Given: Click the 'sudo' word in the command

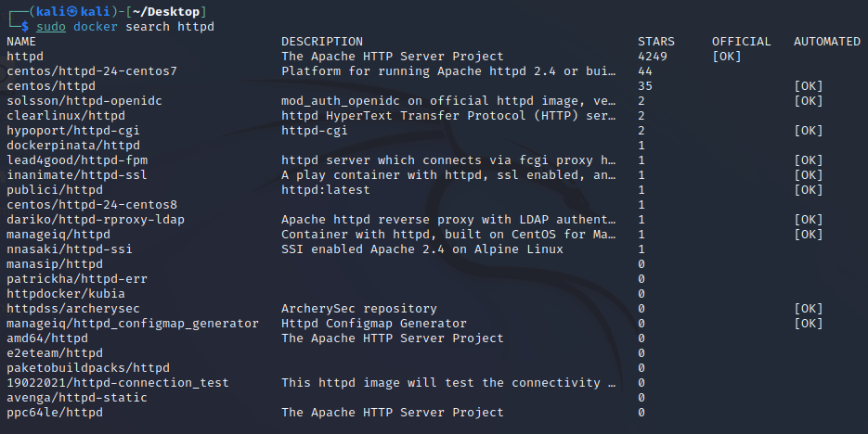Looking at the screenshot, I should 51,27.
